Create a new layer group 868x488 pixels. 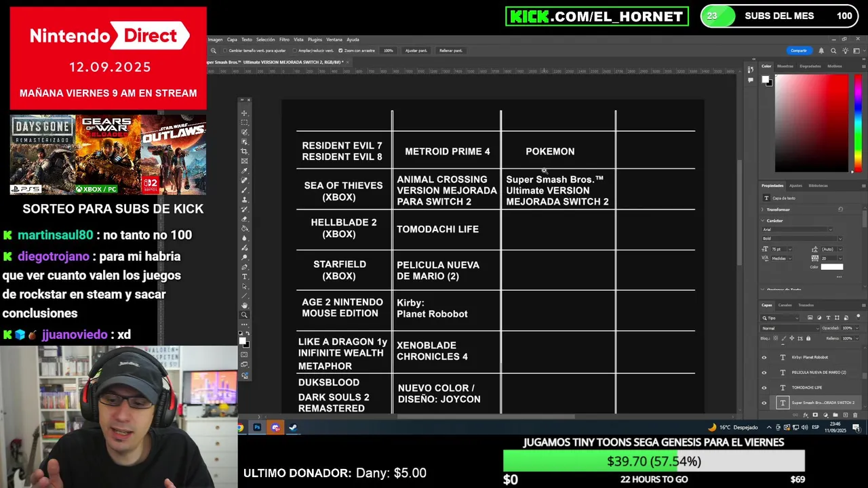pos(835,415)
